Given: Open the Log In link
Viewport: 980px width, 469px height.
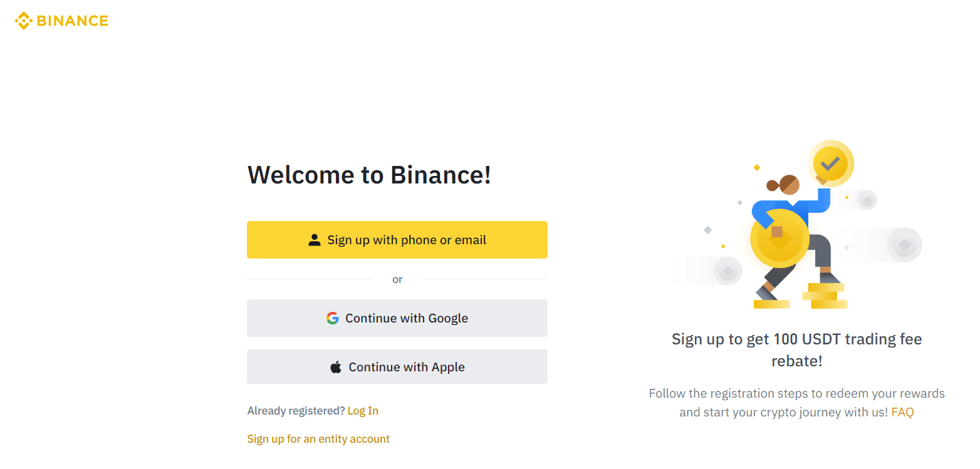Looking at the screenshot, I should click(x=363, y=411).
